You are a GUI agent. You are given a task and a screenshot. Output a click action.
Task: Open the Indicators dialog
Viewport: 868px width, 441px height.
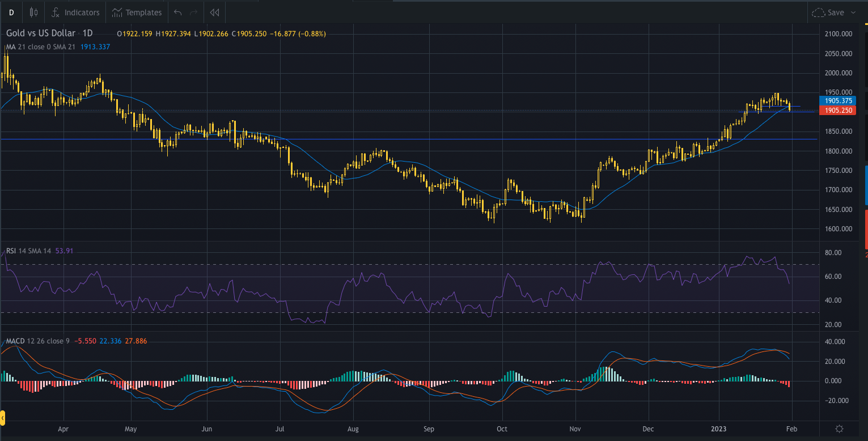pyautogui.click(x=75, y=12)
